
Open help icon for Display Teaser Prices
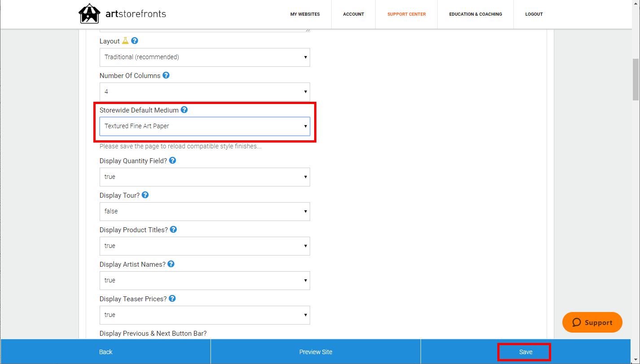(172, 299)
